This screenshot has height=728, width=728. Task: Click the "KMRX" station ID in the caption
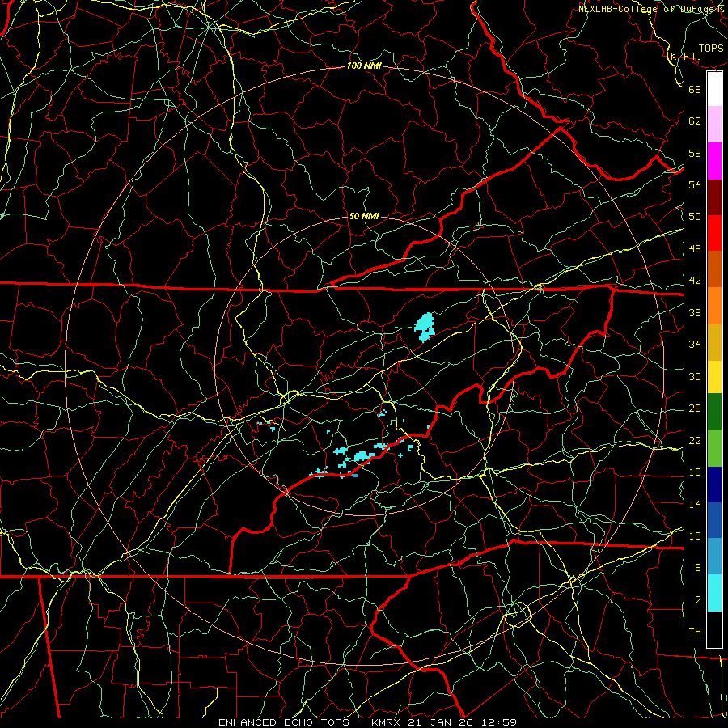coord(387,722)
